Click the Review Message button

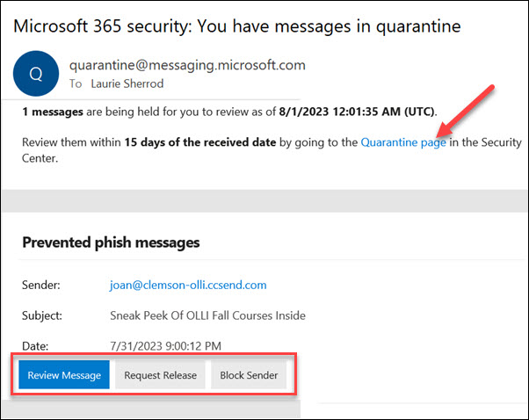click(x=64, y=375)
